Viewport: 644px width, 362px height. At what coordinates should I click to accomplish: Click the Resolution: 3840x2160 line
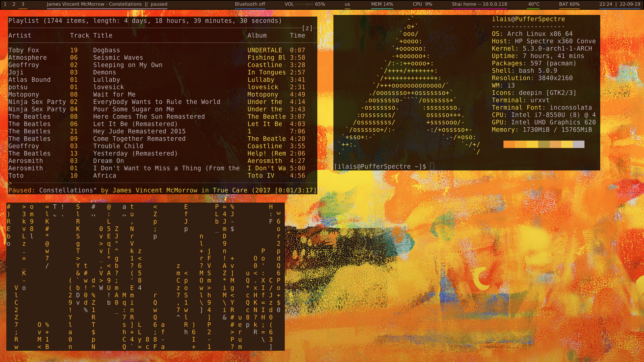532,78
